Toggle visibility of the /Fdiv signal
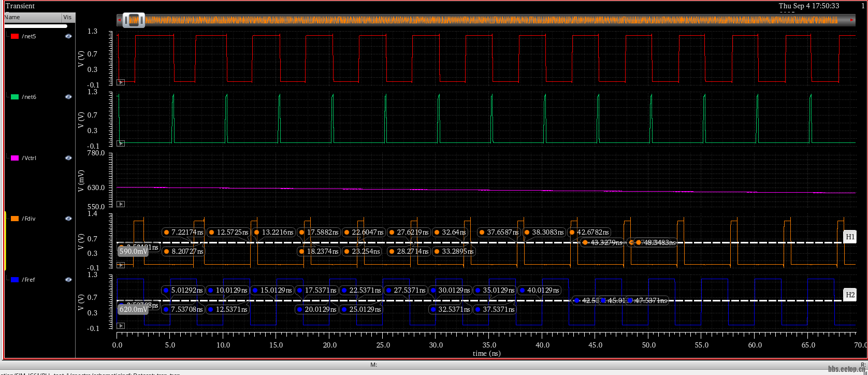868x375 pixels. coord(68,219)
